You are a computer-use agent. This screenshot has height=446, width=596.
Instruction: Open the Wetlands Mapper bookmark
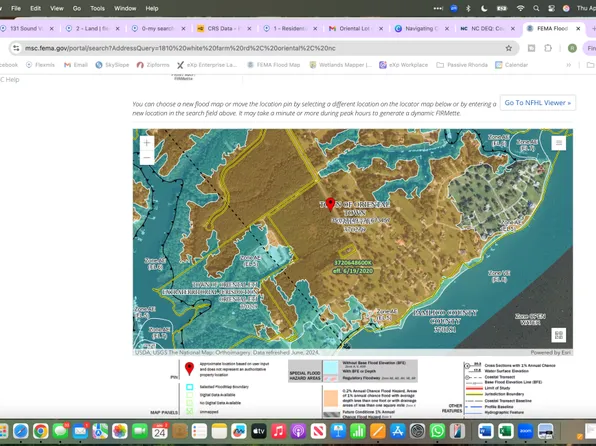click(341, 65)
